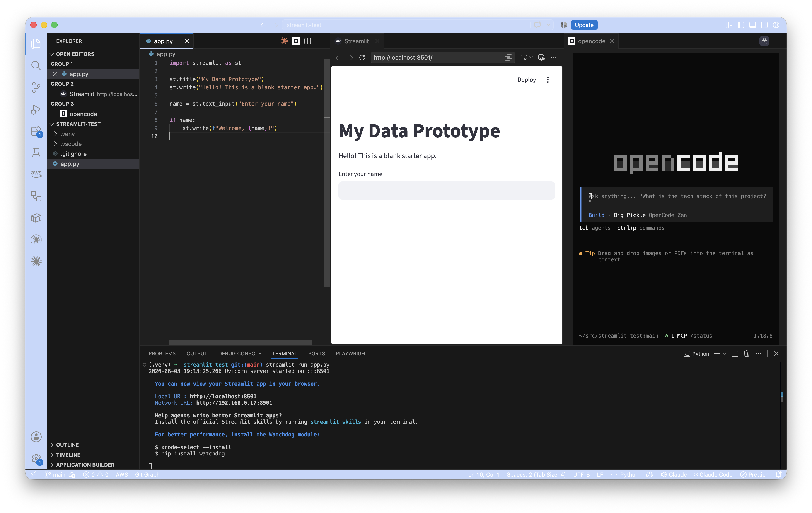Image resolution: width=812 pixels, height=513 pixels.
Task: Close app.py in Open Editors list
Action: (55, 74)
